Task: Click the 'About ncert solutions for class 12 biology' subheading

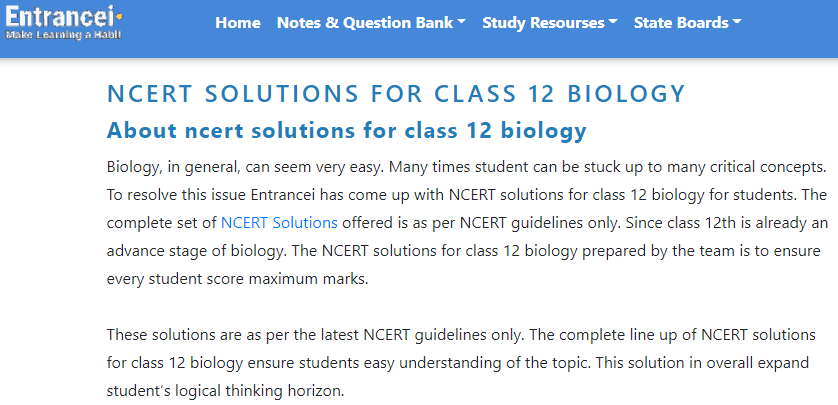Action: [x=346, y=130]
